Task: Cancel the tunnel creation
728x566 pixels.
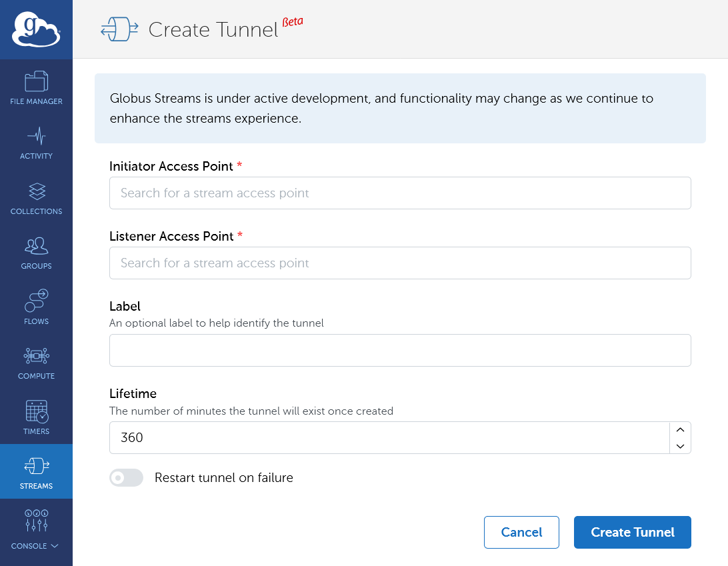Action: click(x=521, y=532)
